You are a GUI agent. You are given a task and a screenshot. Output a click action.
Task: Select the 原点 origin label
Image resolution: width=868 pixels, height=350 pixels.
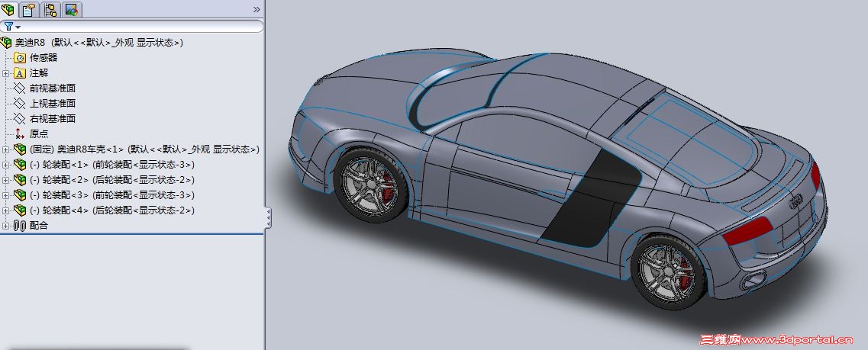click(x=39, y=133)
